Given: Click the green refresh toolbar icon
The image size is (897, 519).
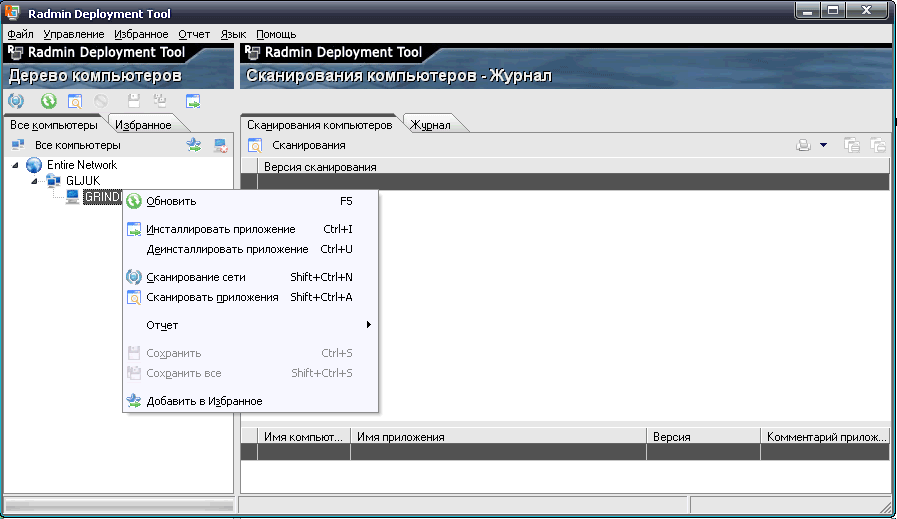Looking at the screenshot, I should [49, 101].
